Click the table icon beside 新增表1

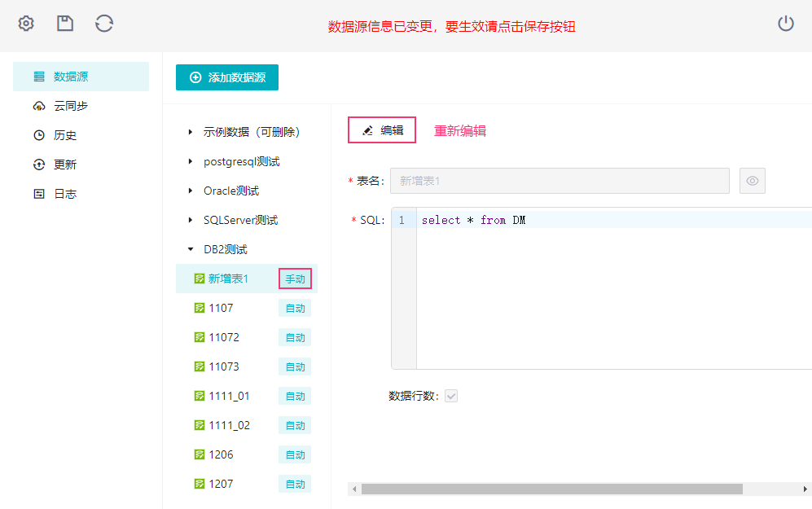pyautogui.click(x=200, y=279)
